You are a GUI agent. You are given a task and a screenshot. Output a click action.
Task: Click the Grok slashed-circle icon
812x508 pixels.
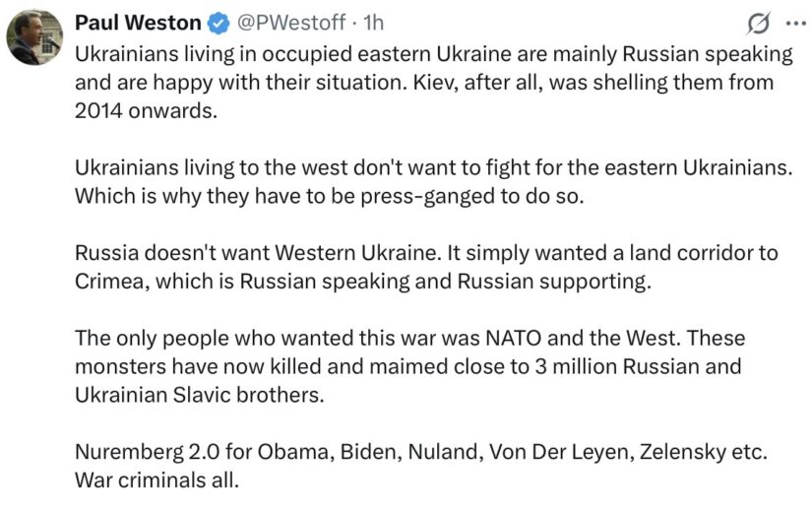[x=759, y=24]
